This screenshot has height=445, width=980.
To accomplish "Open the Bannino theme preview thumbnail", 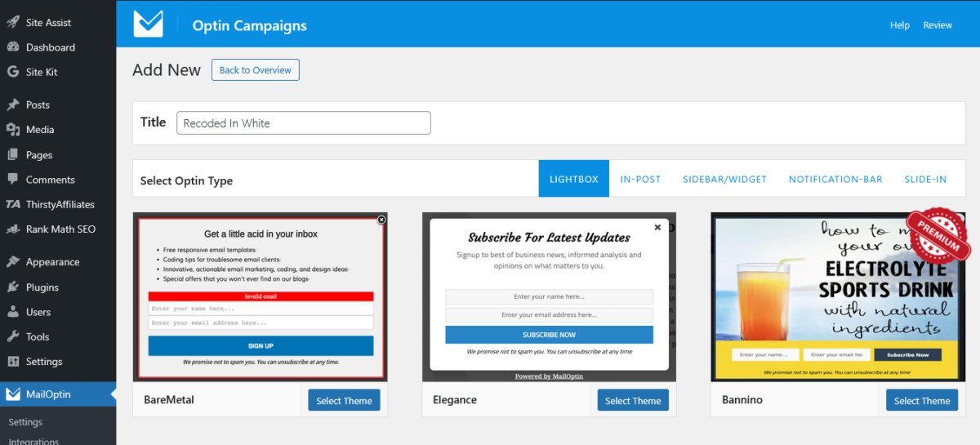I will pos(835,297).
